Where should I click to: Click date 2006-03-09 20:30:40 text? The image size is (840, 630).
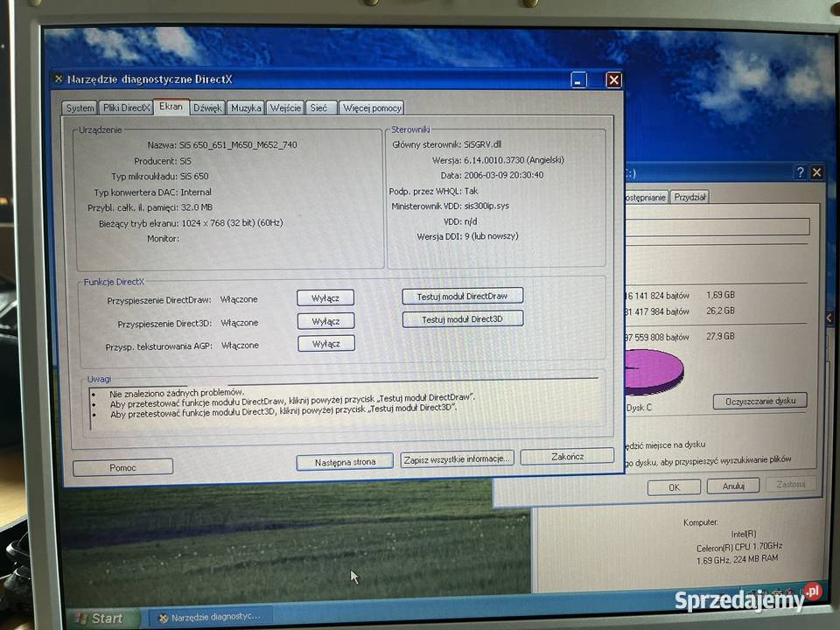coord(504,175)
